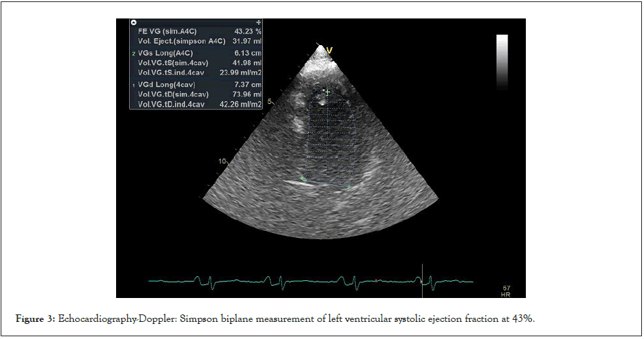Click the collapse icon on the measurement panel
The image size is (644, 339).
[x=134, y=23]
